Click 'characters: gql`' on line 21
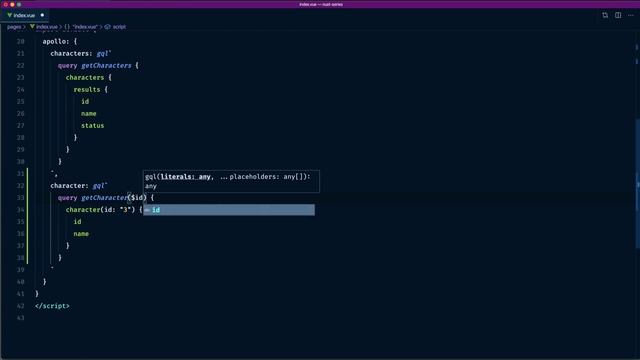 coord(81,53)
